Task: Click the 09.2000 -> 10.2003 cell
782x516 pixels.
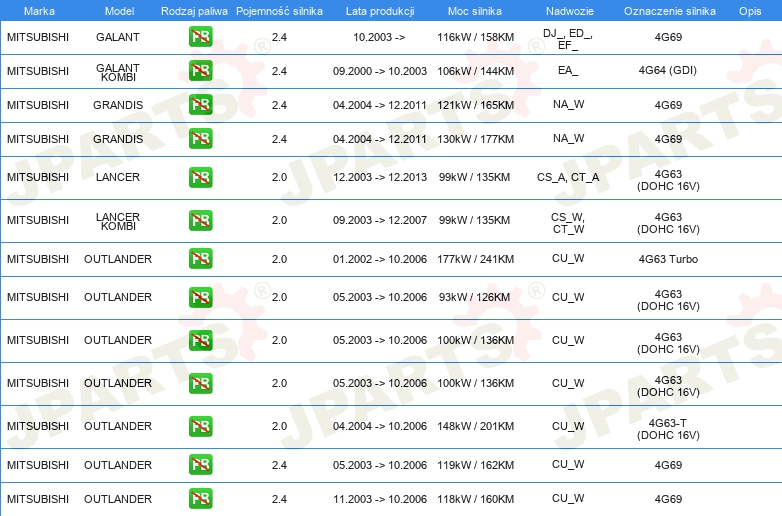Action: 380,71
